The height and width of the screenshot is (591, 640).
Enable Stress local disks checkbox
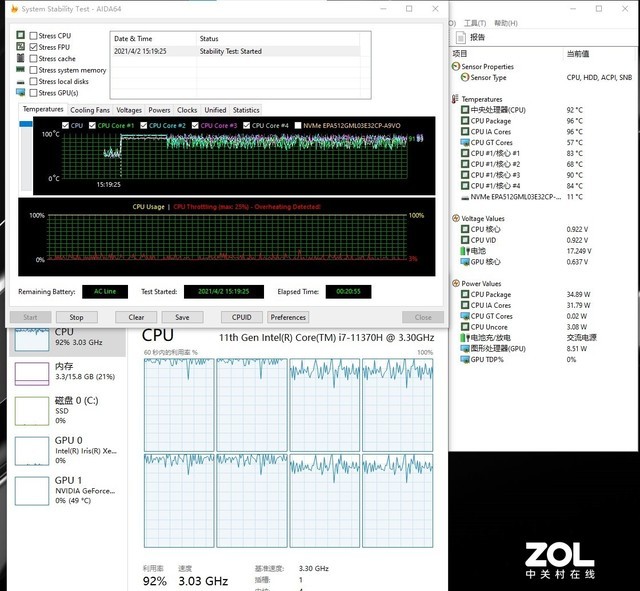click(x=33, y=81)
